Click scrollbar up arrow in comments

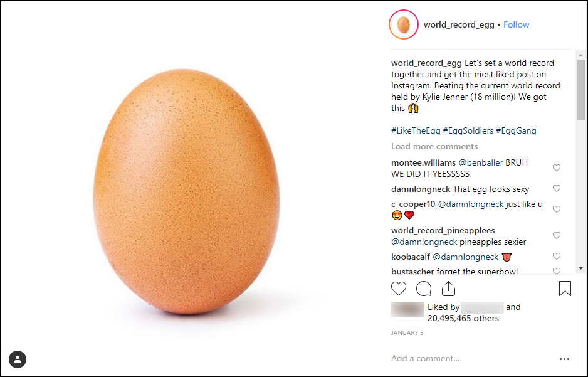tap(581, 55)
